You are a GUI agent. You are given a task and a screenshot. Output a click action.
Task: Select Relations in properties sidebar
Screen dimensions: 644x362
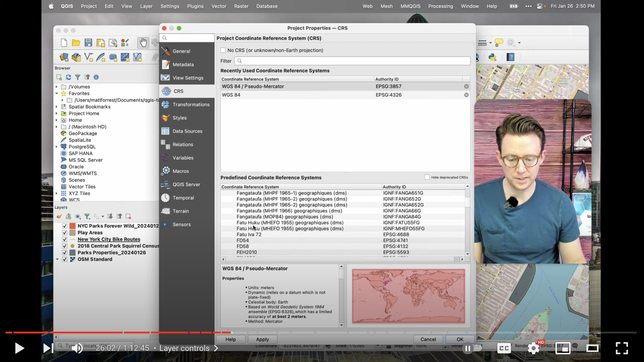pos(187,144)
